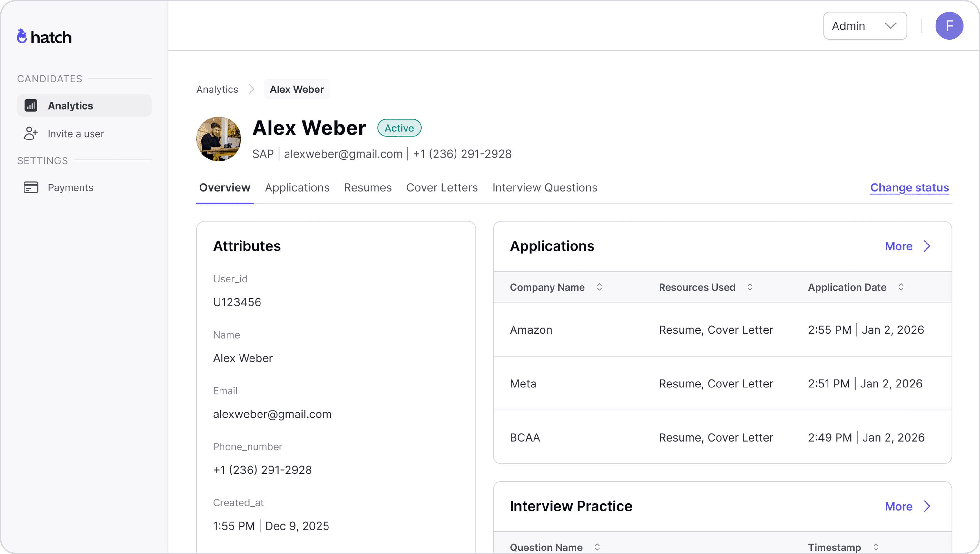Open the Cover Letters tab
Viewport: 980px width, 554px height.
pyautogui.click(x=442, y=187)
